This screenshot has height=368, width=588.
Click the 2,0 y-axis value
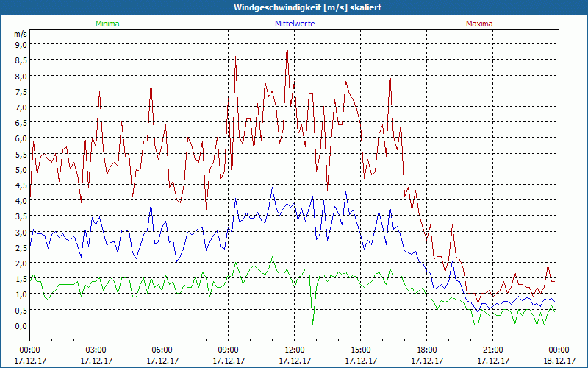click(x=21, y=263)
